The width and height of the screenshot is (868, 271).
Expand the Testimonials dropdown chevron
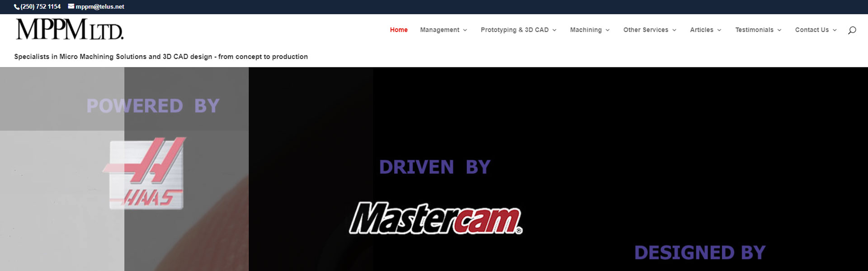click(x=779, y=30)
